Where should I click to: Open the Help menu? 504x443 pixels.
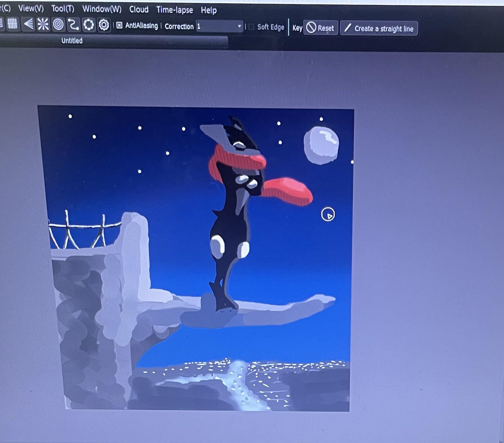click(209, 10)
